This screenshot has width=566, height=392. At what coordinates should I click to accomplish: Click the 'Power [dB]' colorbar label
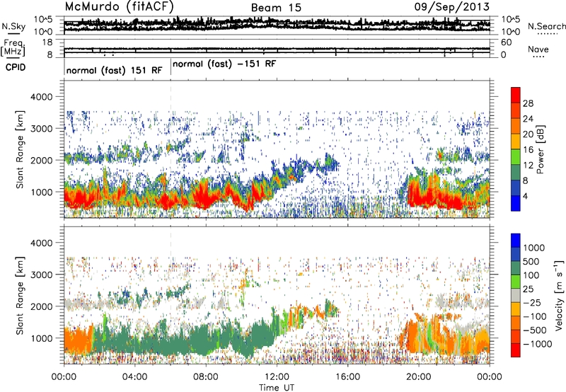540,149
